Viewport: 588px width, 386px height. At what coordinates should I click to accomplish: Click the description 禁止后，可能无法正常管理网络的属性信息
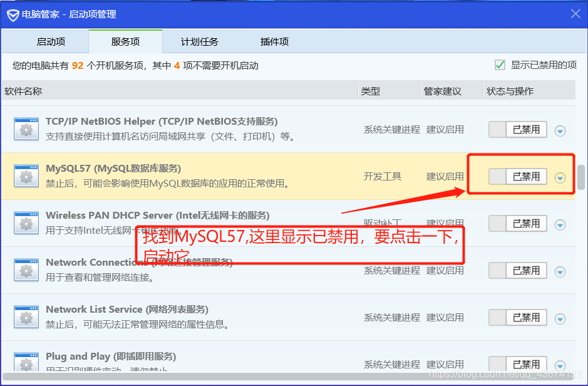coord(137,324)
